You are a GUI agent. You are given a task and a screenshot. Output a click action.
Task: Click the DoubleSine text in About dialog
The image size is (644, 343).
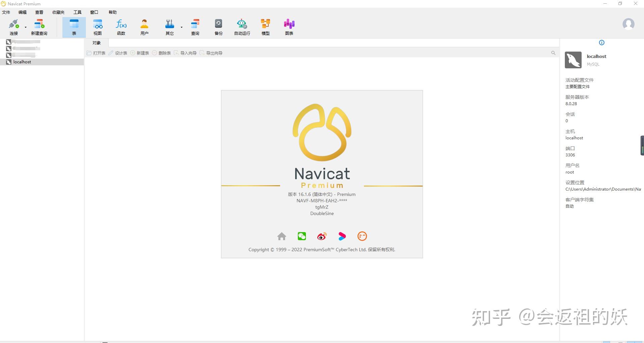point(322,213)
